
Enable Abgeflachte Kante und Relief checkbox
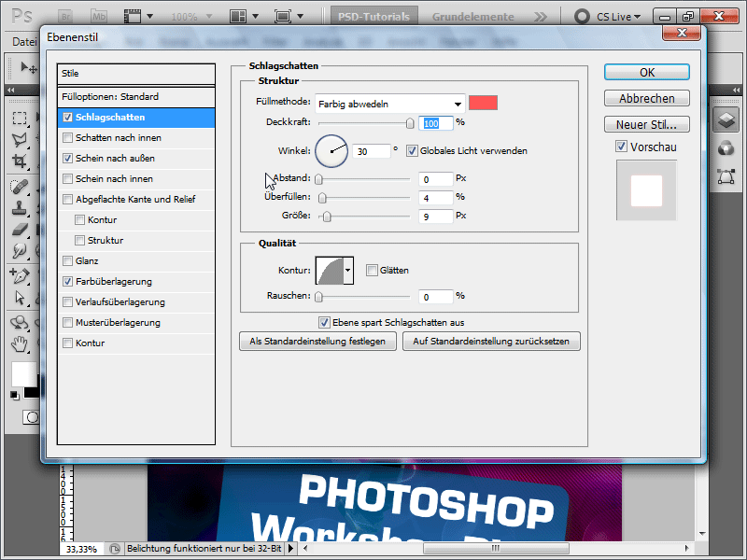[x=67, y=199]
